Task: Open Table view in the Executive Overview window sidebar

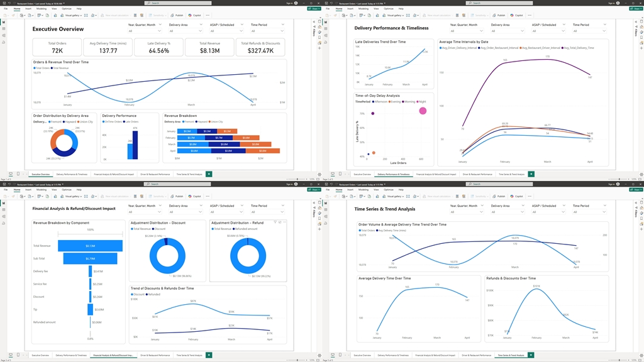Action: coord(4,29)
